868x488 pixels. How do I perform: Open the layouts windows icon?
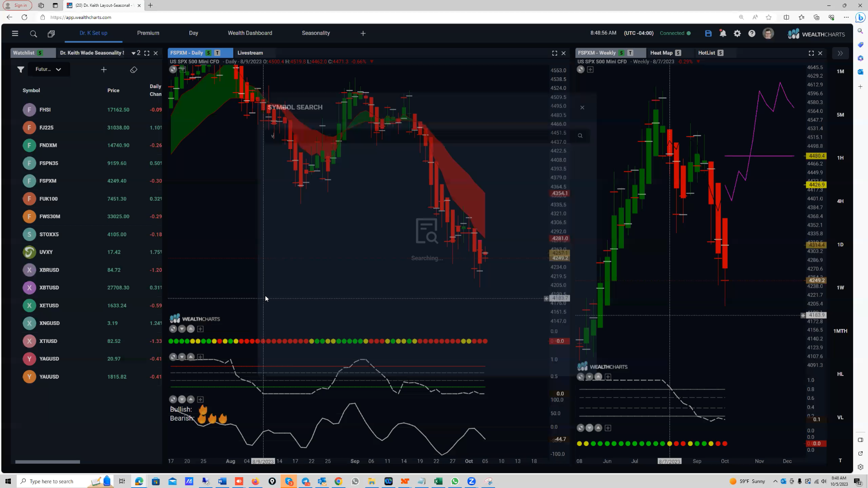click(51, 34)
